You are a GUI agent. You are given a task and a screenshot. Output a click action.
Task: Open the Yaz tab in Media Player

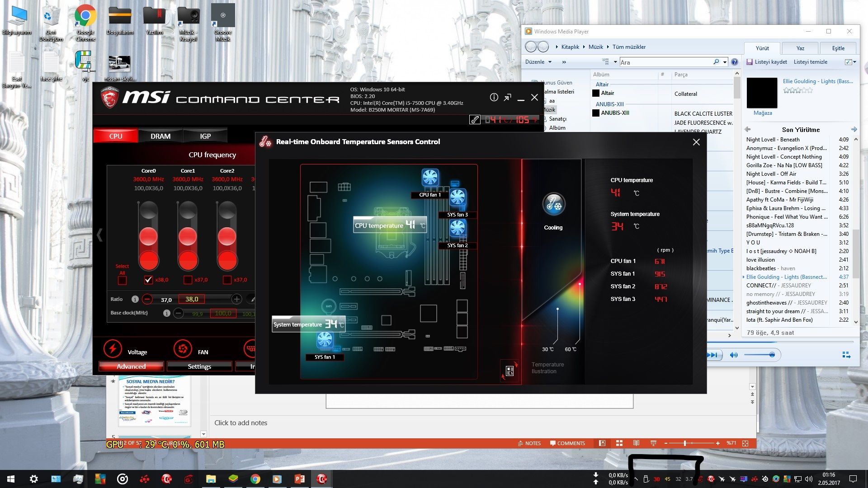pyautogui.click(x=800, y=48)
